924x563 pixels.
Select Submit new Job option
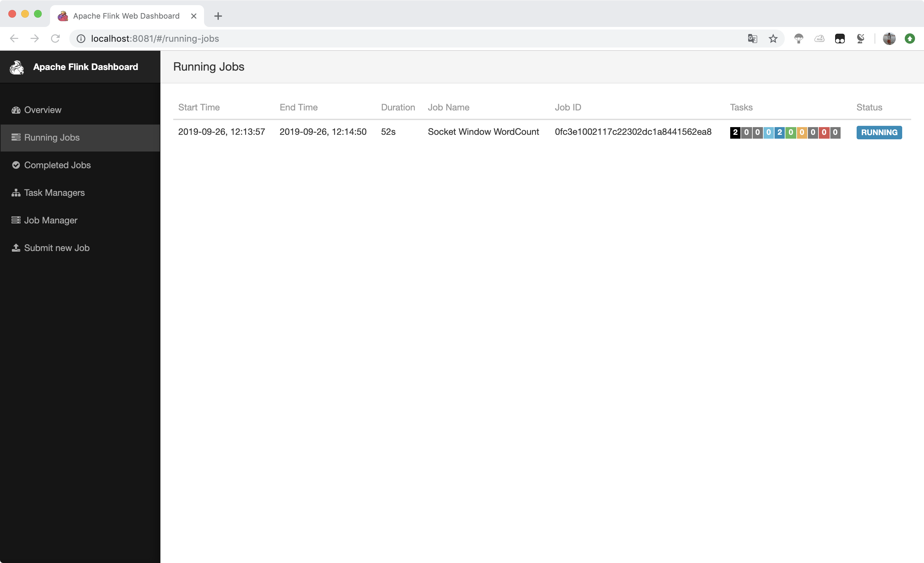pos(57,247)
